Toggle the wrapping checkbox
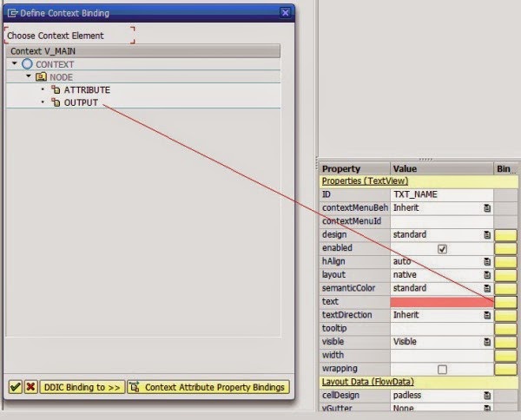The image size is (521, 420). click(442, 369)
